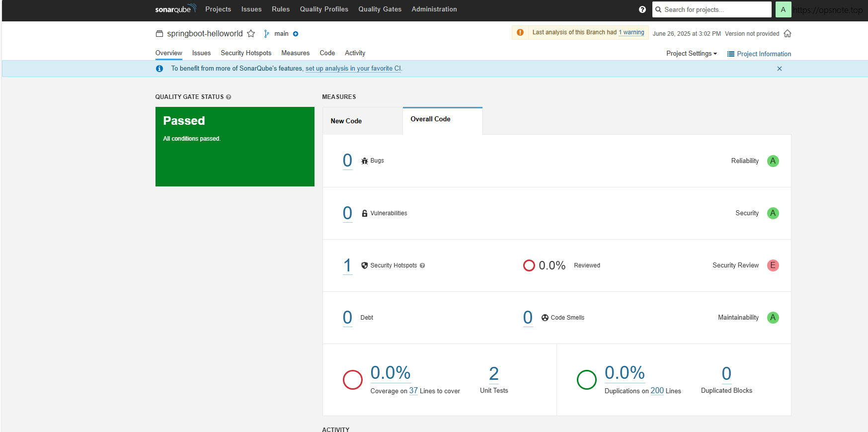Click the 1 Security Hotspots count

pos(347,265)
